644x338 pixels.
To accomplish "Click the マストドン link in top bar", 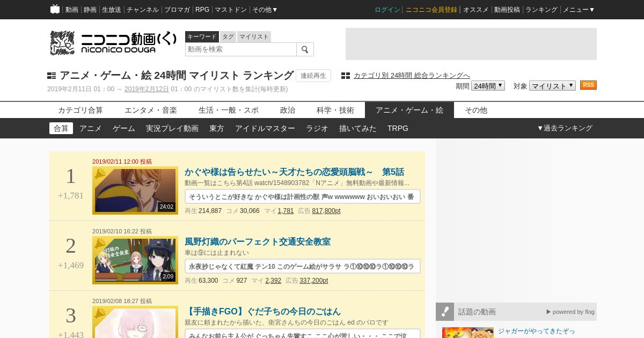I will pos(231,10).
